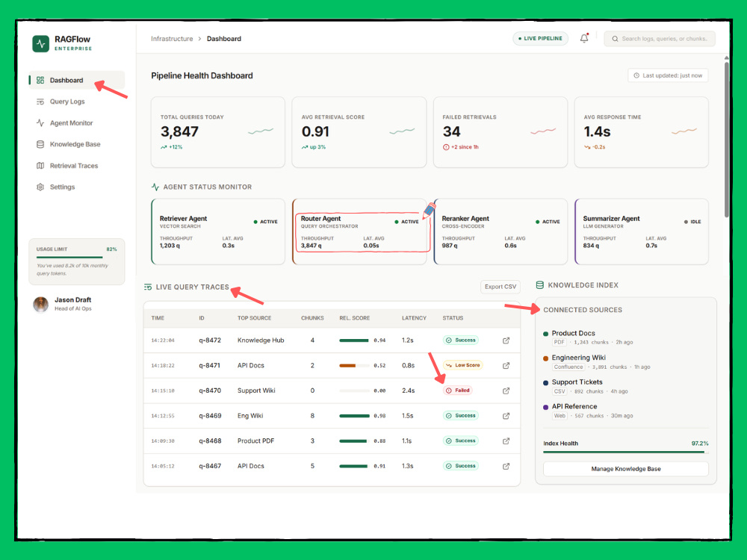Click the Live Query Traces header icon
This screenshot has width=747, height=560.
[x=148, y=287]
